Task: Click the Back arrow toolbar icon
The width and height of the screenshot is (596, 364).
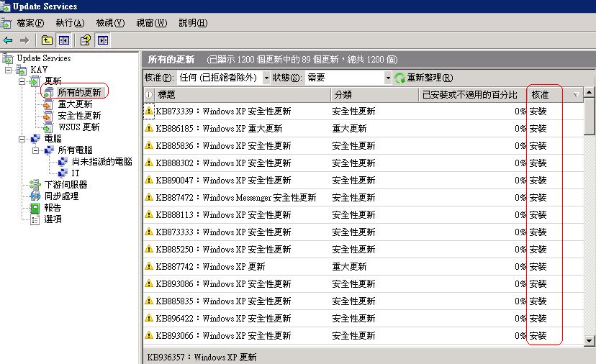Action: (8, 40)
